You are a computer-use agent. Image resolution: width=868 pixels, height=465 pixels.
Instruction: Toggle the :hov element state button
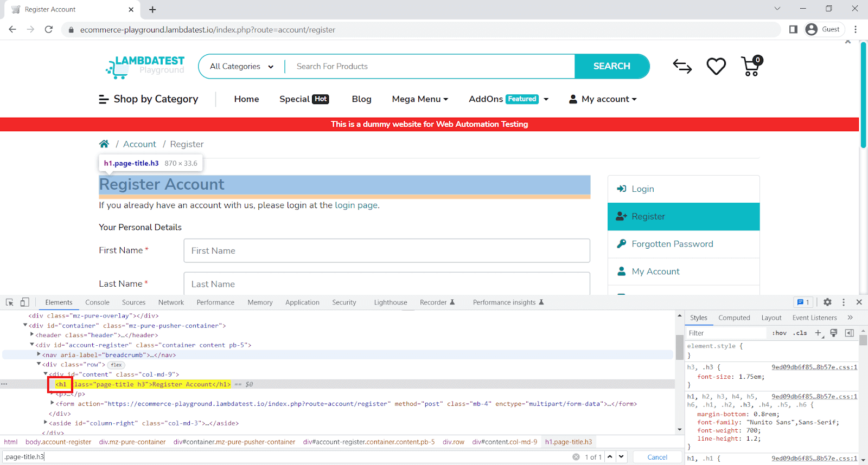780,333
